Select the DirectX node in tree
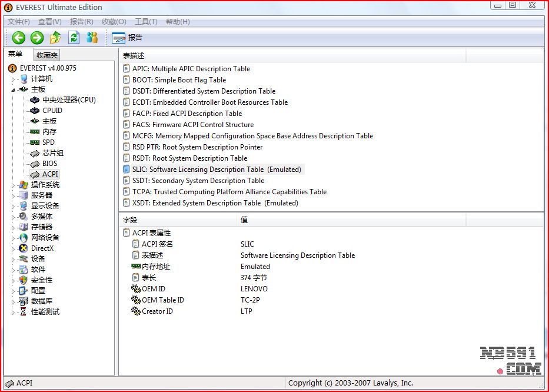This screenshot has height=392, width=549. [x=42, y=248]
